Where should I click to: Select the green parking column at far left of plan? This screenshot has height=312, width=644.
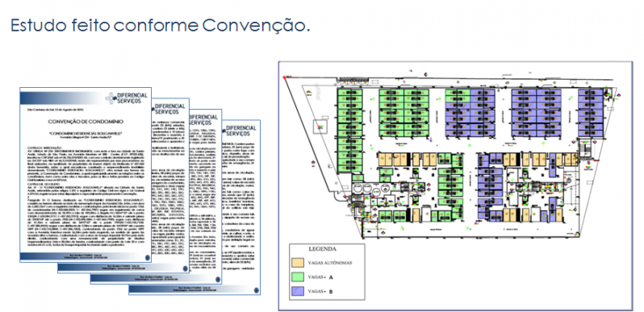tap(349, 131)
